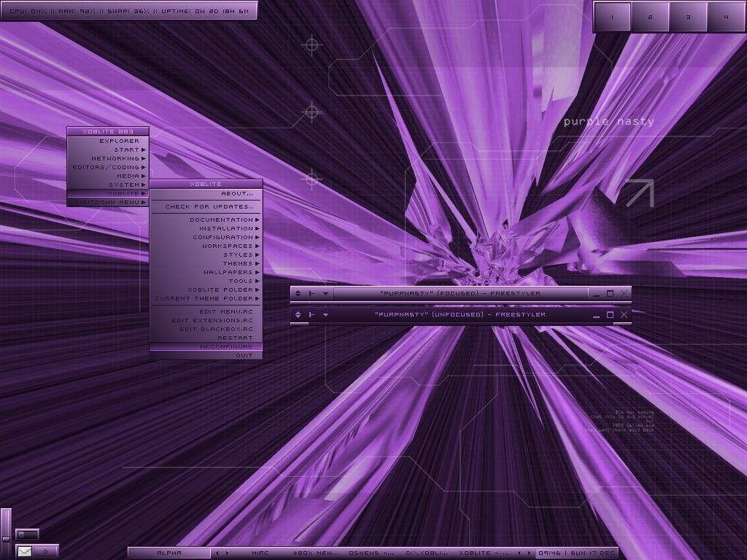747x560 pixels.
Task: Click the left arrow beside the ALPHA workspace label
Action: pyautogui.click(x=217, y=553)
